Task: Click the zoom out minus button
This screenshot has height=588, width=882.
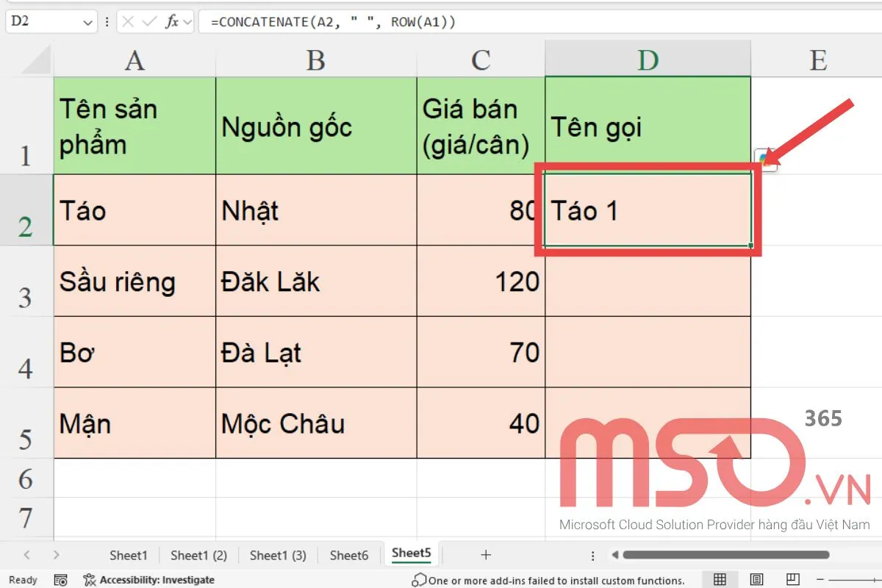Action: (x=822, y=580)
